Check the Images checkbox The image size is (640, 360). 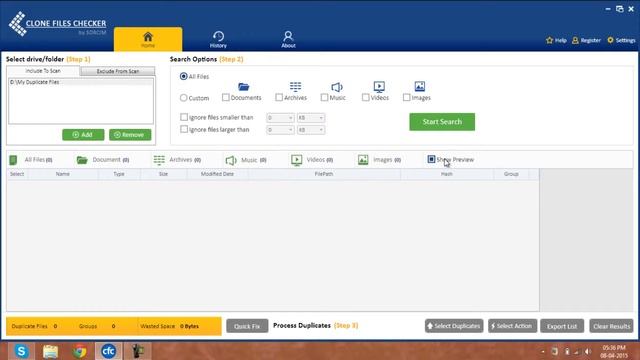point(407,98)
